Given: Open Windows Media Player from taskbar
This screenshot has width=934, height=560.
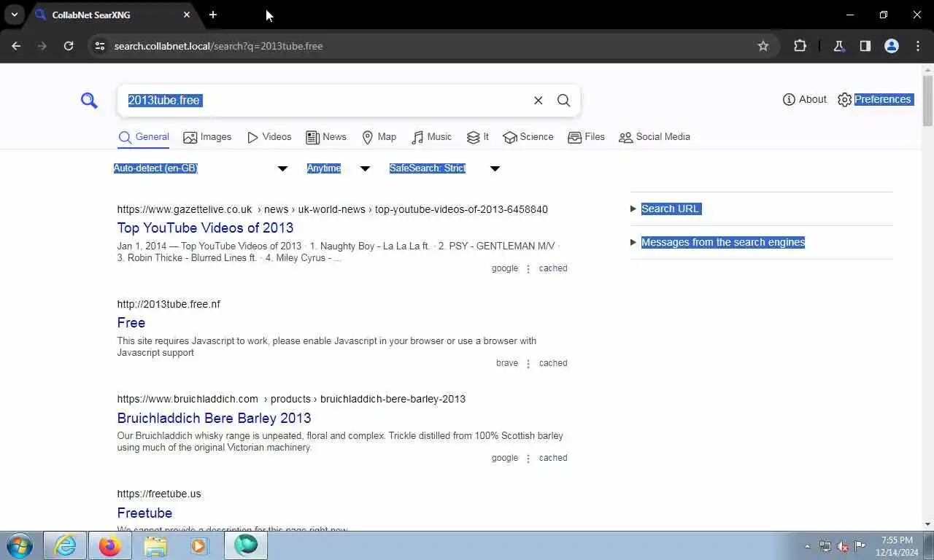Looking at the screenshot, I should click(199, 545).
